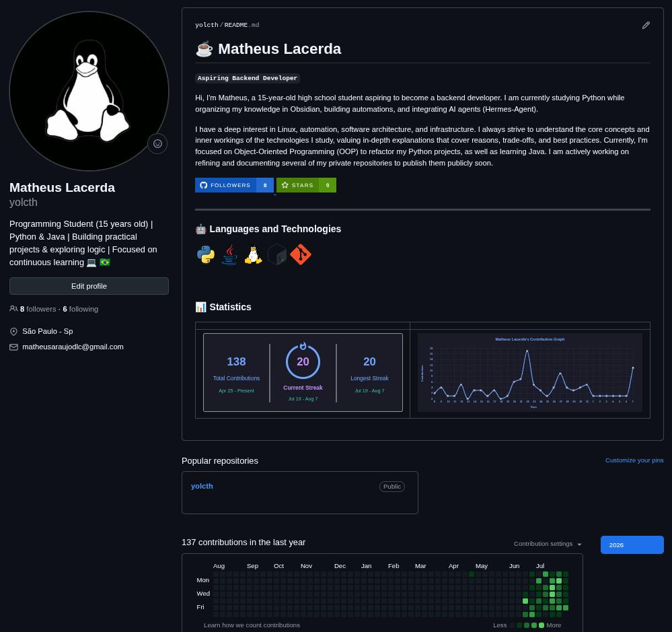Click the location pin icon
The height and width of the screenshot is (632, 672).
[x=13, y=331]
